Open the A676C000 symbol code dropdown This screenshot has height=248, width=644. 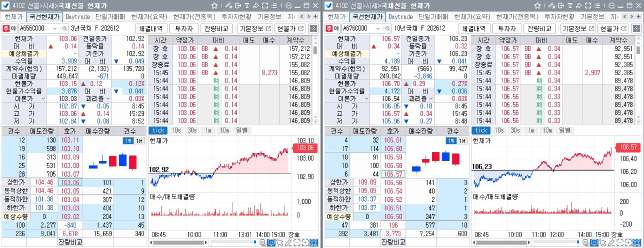click(378, 28)
